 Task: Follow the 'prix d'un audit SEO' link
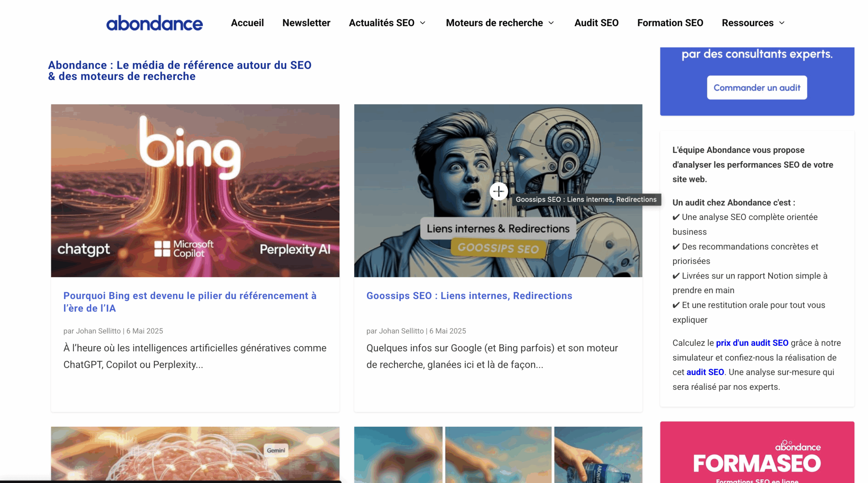(752, 342)
